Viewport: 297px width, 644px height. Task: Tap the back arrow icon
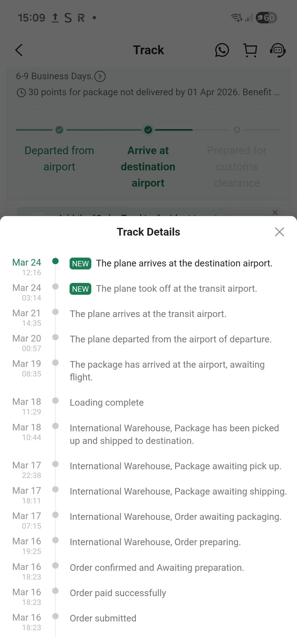coord(19,50)
